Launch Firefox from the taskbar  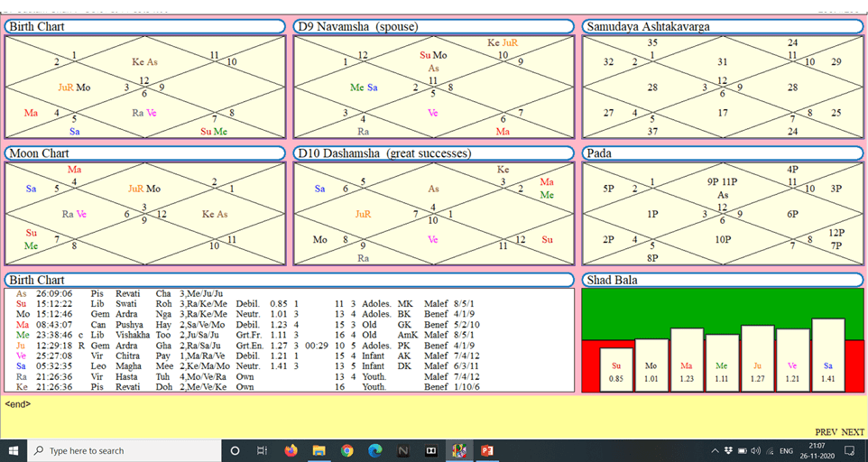coord(291,450)
